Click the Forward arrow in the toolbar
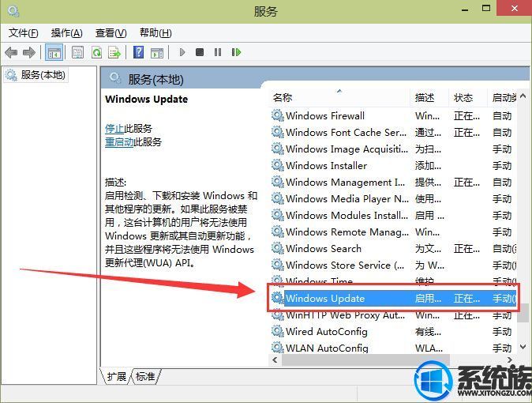Screen dimensions: 532x403 (x=29, y=52)
